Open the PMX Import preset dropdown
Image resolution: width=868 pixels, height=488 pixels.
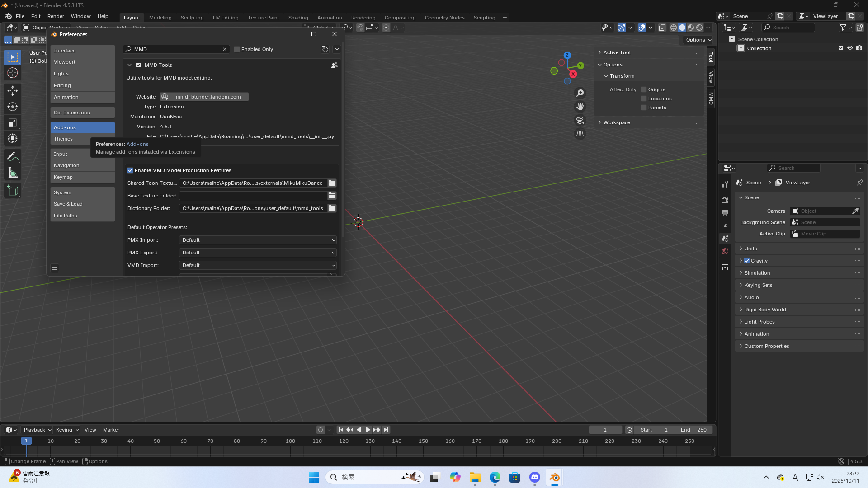pyautogui.click(x=257, y=240)
